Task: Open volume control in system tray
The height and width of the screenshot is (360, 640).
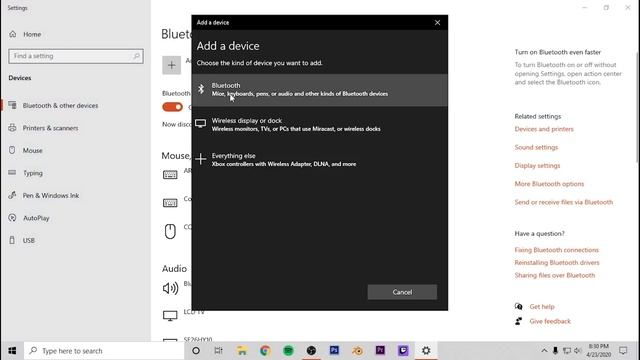Action: [578, 351]
